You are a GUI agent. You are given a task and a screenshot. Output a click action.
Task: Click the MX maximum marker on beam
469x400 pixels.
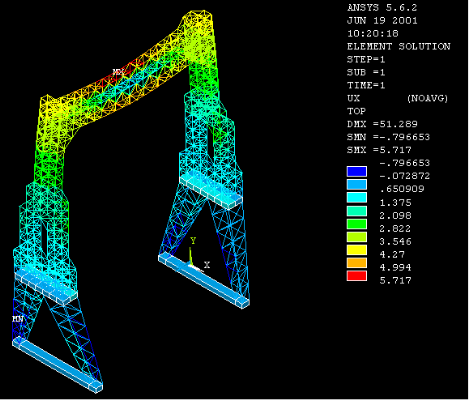pyautogui.click(x=118, y=72)
